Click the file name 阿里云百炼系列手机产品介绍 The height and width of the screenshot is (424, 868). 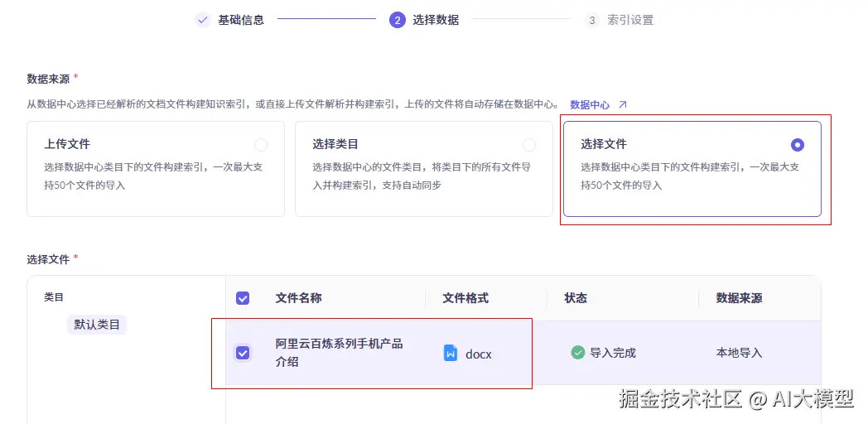click(339, 352)
